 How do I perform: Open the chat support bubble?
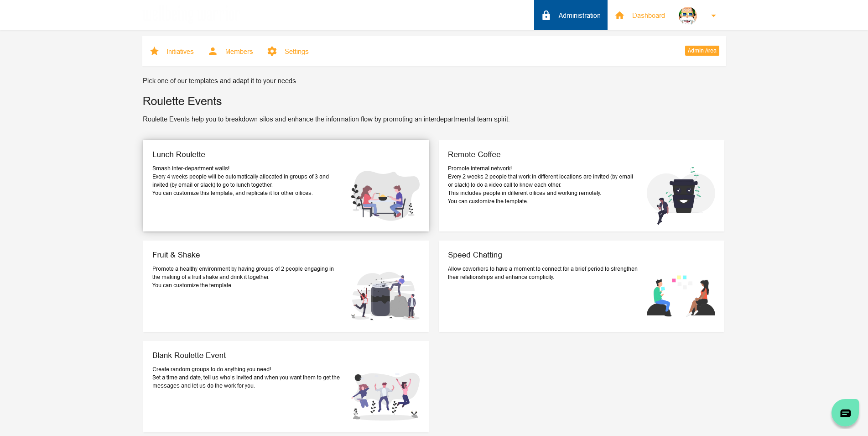pos(845,412)
